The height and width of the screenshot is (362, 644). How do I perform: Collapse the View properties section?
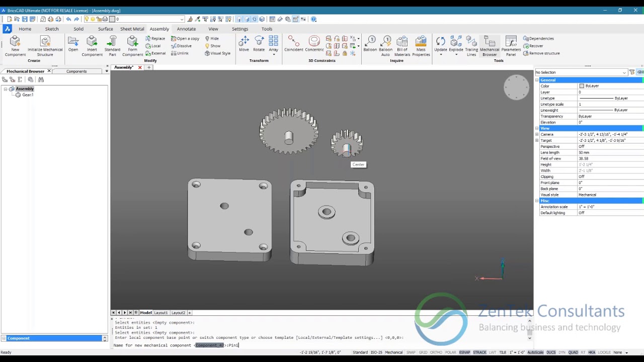click(537, 128)
